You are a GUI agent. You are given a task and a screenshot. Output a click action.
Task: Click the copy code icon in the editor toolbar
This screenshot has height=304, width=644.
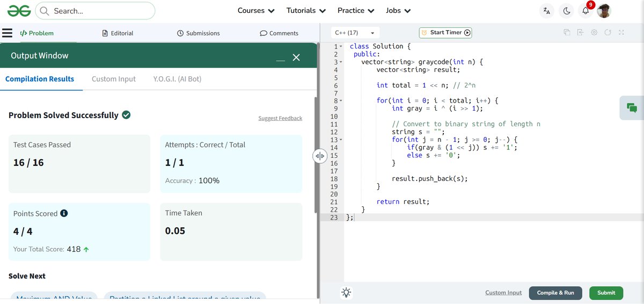[567, 33]
